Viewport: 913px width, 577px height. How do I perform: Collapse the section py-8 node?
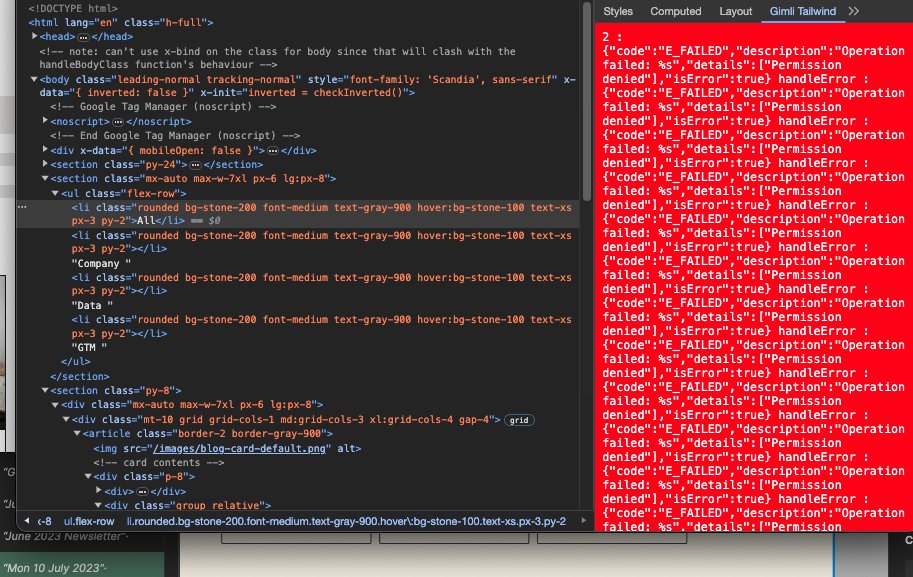pos(45,390)
